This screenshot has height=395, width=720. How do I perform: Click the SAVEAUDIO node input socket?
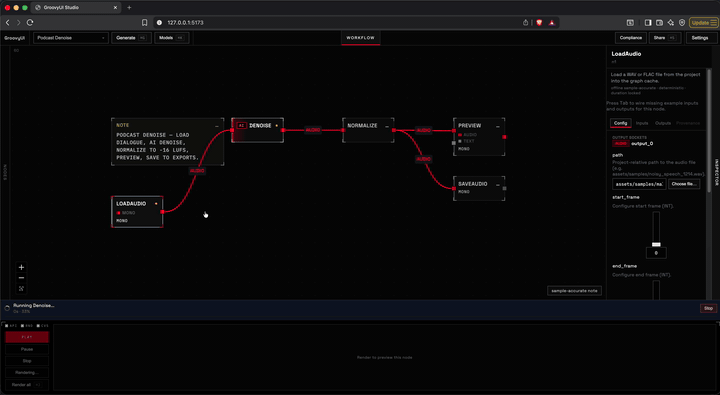coord(454,188)
